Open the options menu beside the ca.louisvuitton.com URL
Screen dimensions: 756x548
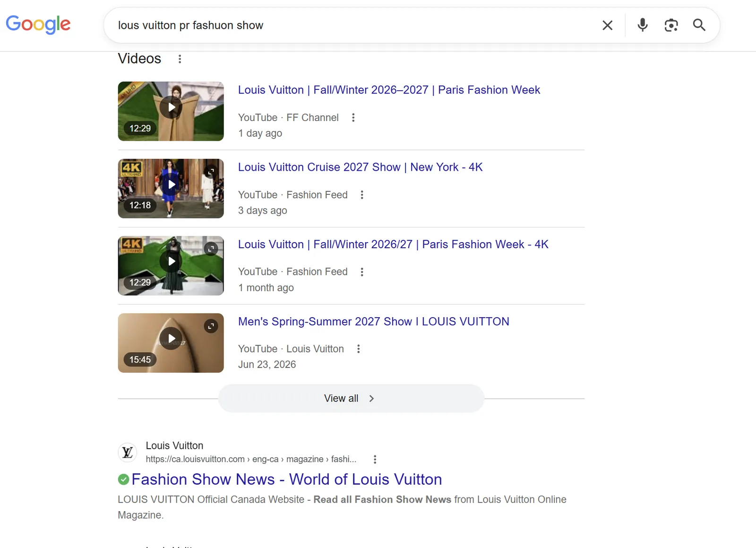point(375,459)
